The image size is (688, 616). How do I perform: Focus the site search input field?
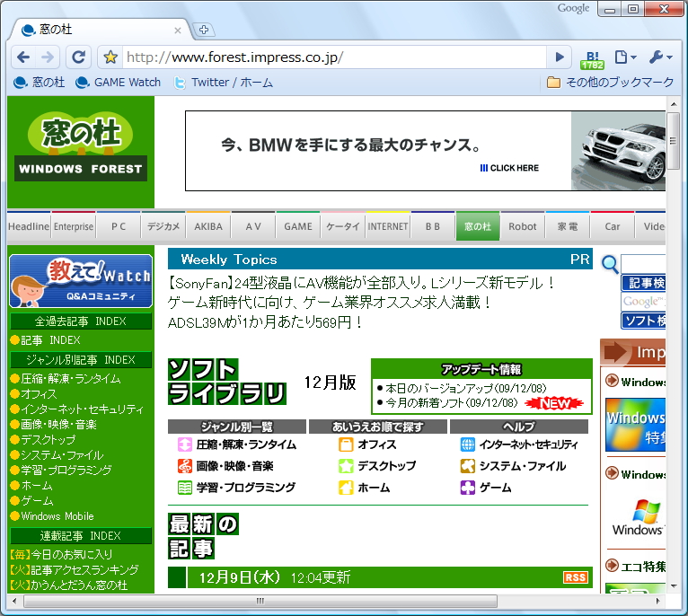(643, 264)
